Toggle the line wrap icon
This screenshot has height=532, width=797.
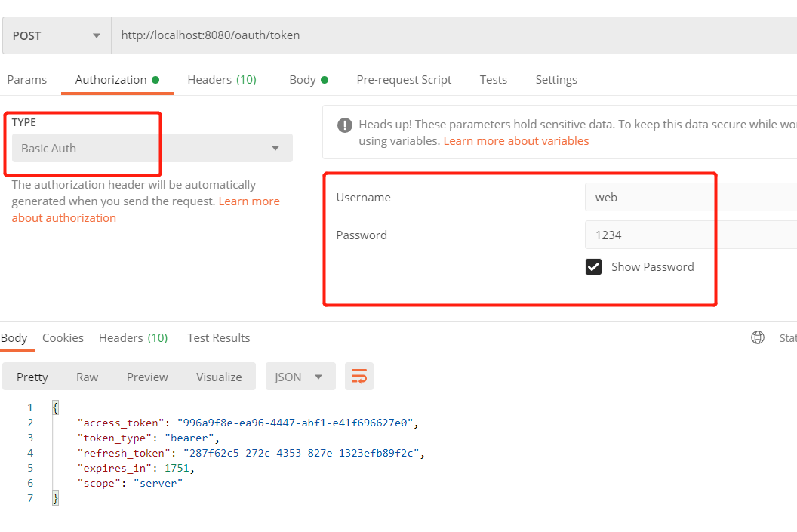[358, 377]
